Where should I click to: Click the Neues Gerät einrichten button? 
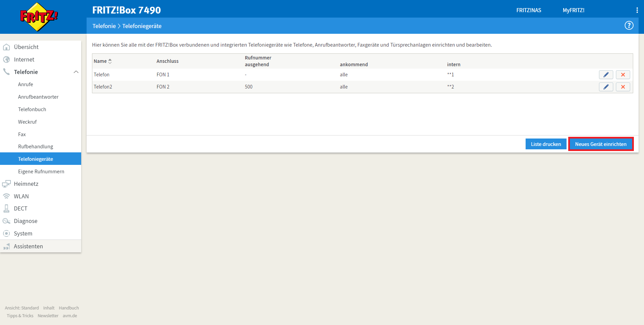pyautogui.click(x=601, y=144)
